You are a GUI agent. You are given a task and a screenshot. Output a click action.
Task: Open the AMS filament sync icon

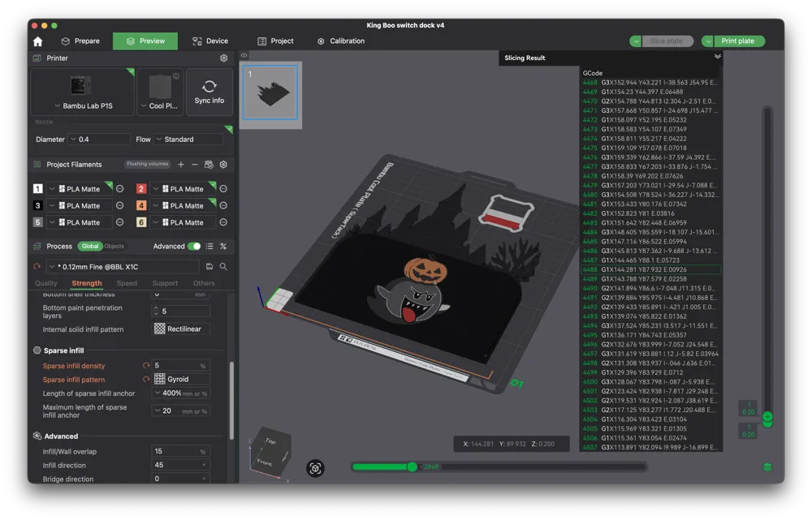point(209,165)
